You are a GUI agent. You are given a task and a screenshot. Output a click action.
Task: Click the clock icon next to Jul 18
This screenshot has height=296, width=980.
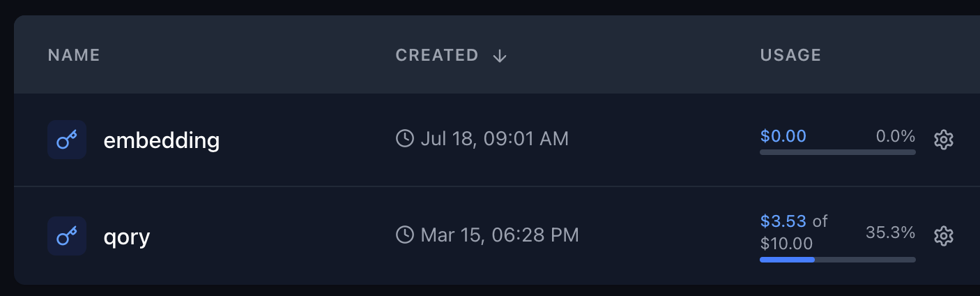(404, 138)
